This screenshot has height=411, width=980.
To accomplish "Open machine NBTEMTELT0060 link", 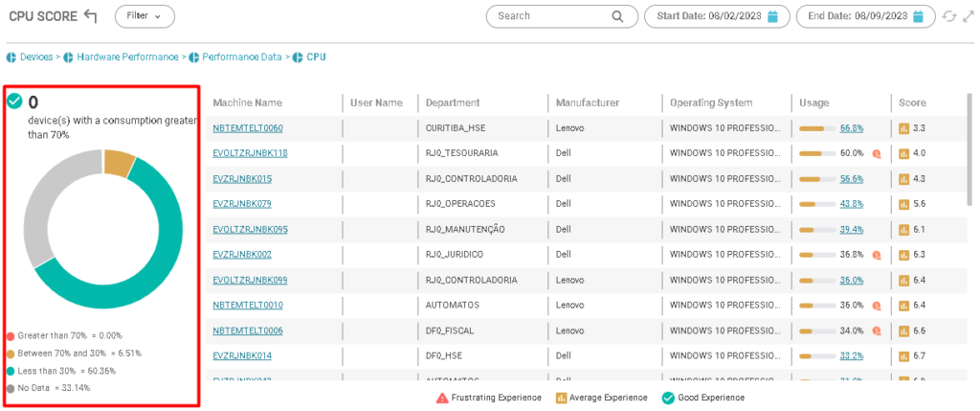I will point(248,128).
